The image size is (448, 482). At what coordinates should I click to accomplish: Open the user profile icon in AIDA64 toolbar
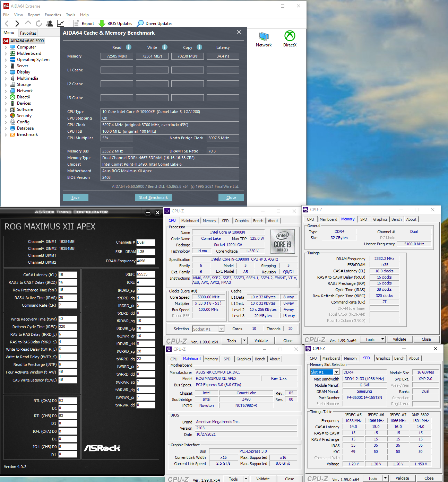pyautogui.click(x=50, y=23)
